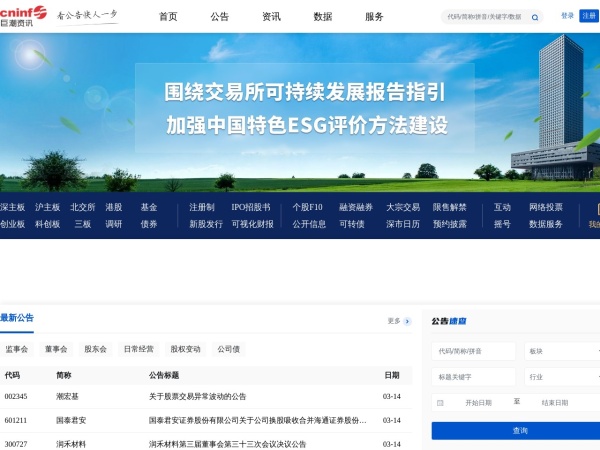600x450 pixels.
Task: Open the 网络投票 link
Action: point(546,207)
